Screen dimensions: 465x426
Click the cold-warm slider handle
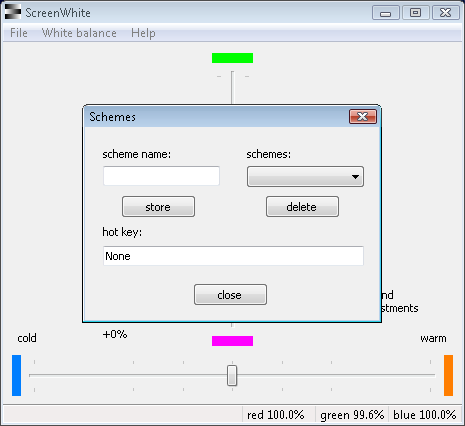point(232,375)
